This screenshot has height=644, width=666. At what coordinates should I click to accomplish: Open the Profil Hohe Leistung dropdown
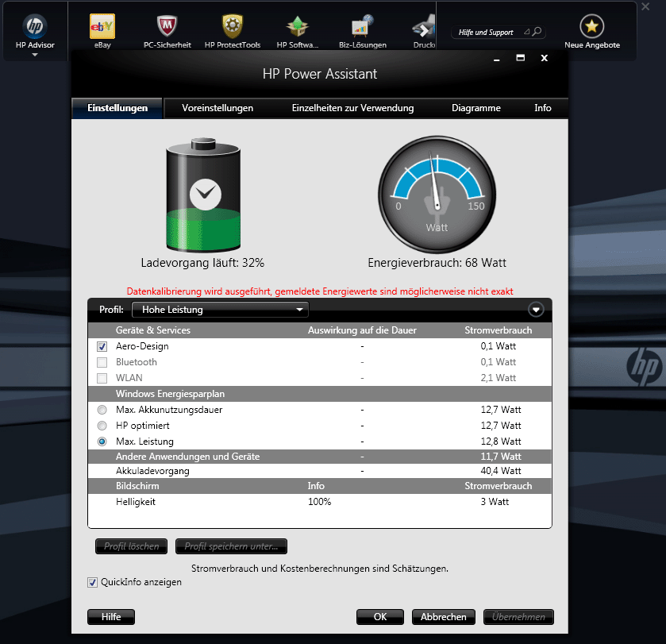click(x=220, y=310)
